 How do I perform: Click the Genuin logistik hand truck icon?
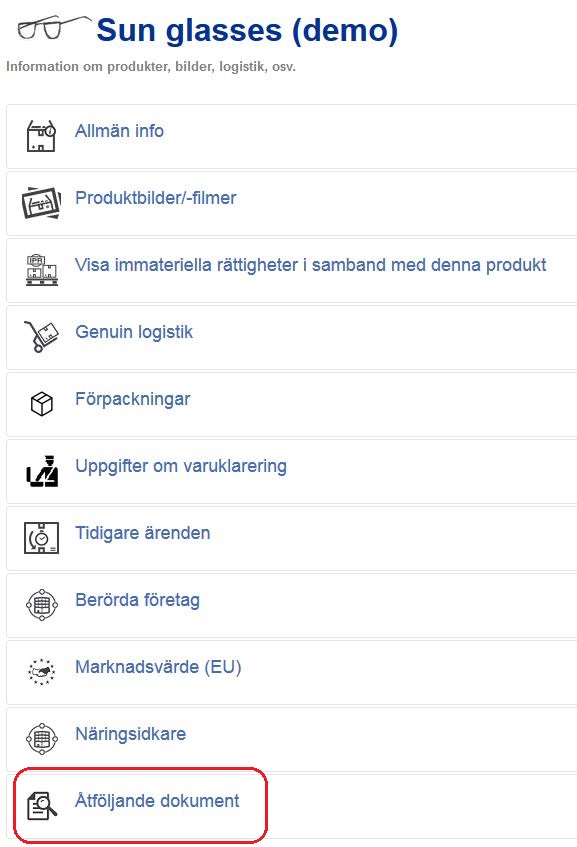41,337
